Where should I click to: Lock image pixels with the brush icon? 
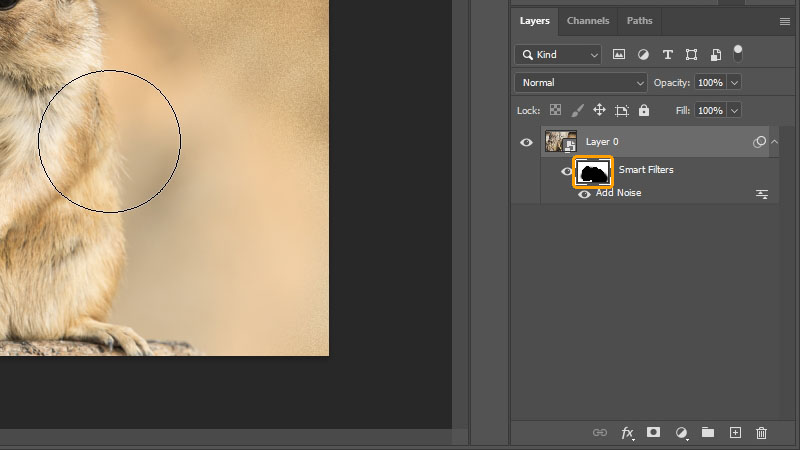pos(578,110)
